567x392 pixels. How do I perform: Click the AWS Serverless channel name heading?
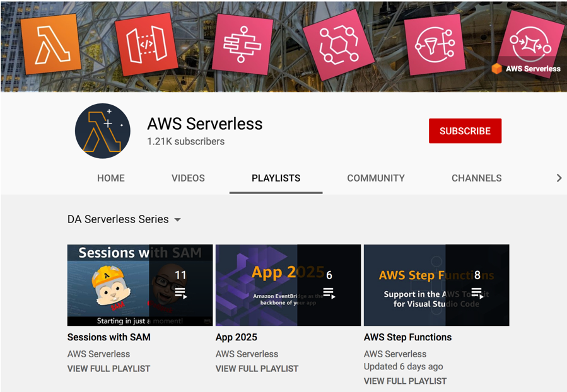pyautogui.click(x=205, y=124)
